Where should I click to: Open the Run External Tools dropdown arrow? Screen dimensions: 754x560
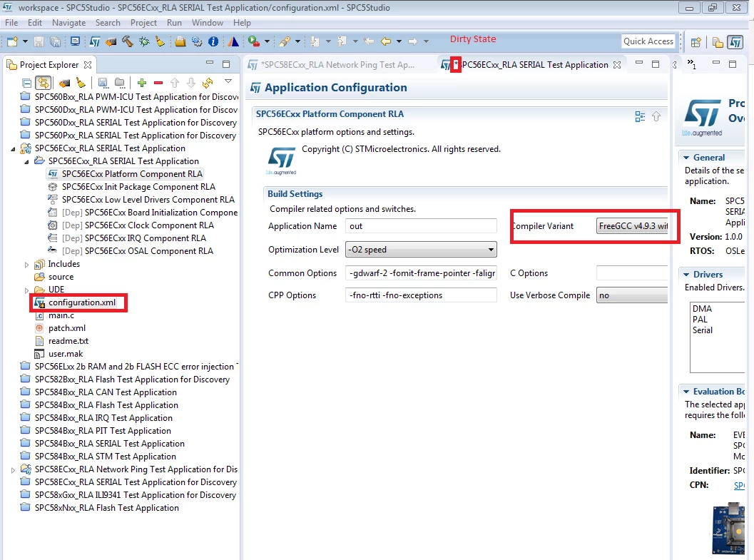[x=267, y=42]
